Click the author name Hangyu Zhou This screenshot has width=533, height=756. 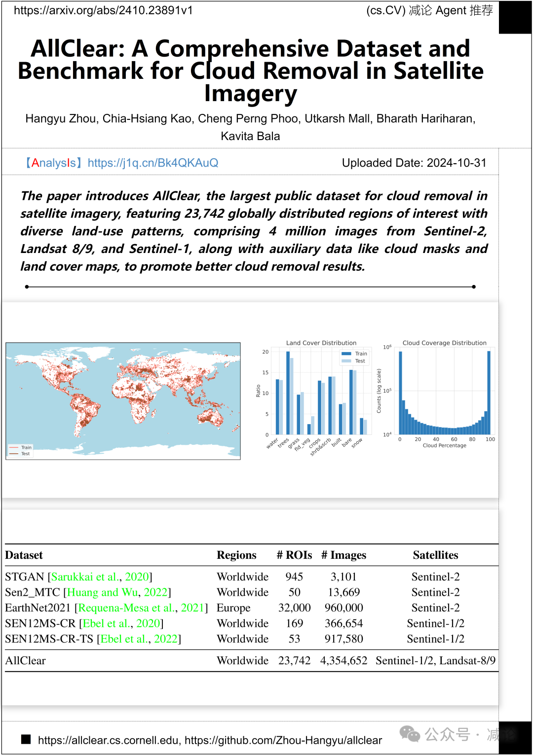61,119
